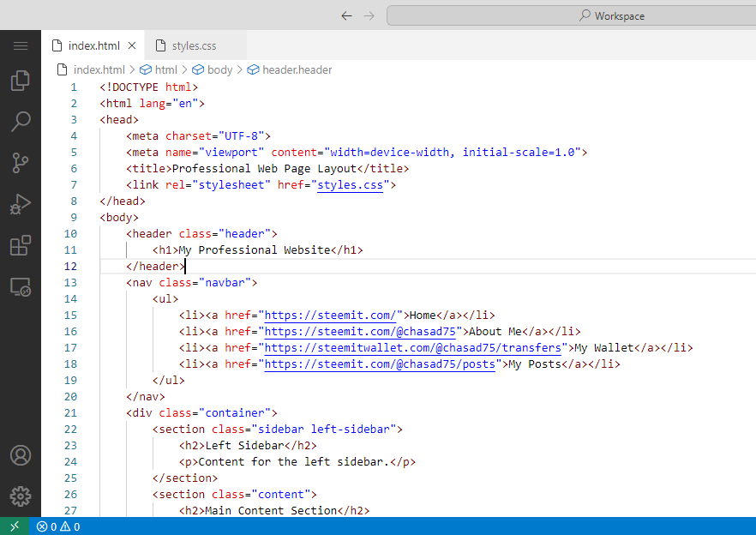
Task: Click the <!DOCTYPE html> declaration
Action: coord(148,87)
